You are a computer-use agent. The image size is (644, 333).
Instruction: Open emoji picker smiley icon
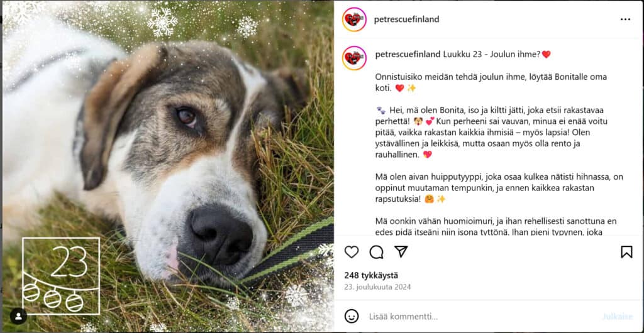[352, 316]
